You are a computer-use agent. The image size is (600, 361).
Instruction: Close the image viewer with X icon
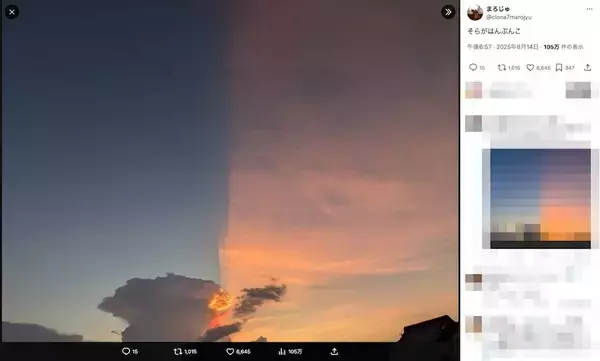(12, 12)
